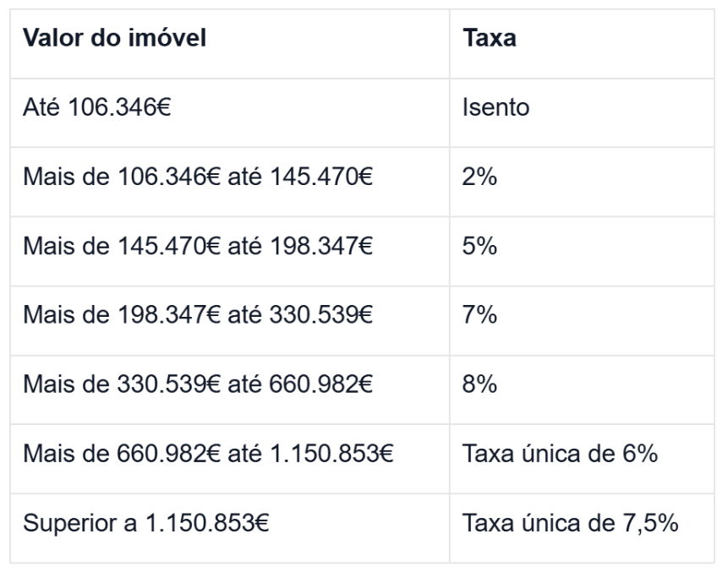Image resolution: width=728 pixels, height=572 pixels.
Task: Click 'Mais de 660.982€ até 1.150.853€' cell
Action: pos(230,459)
